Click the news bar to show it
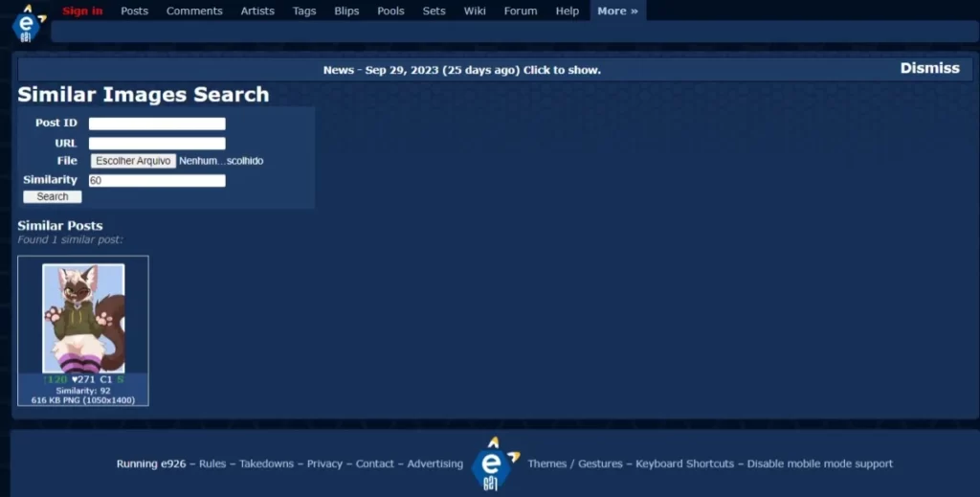 coord(461,70)
